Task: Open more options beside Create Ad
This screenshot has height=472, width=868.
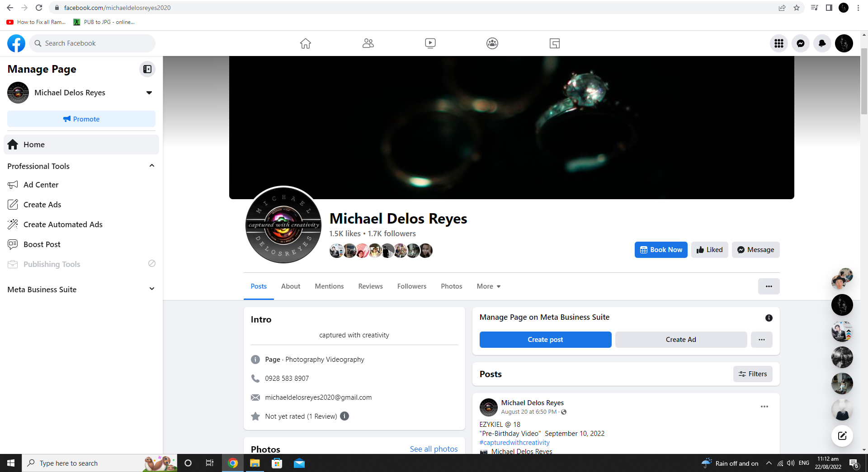Action: (x=762, y=340)
